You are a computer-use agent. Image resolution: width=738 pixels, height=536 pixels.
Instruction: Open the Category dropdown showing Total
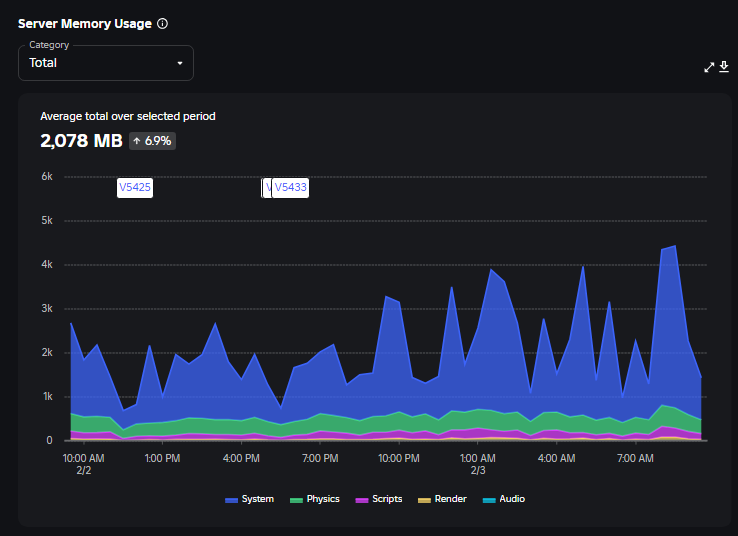tap(106, 63)
